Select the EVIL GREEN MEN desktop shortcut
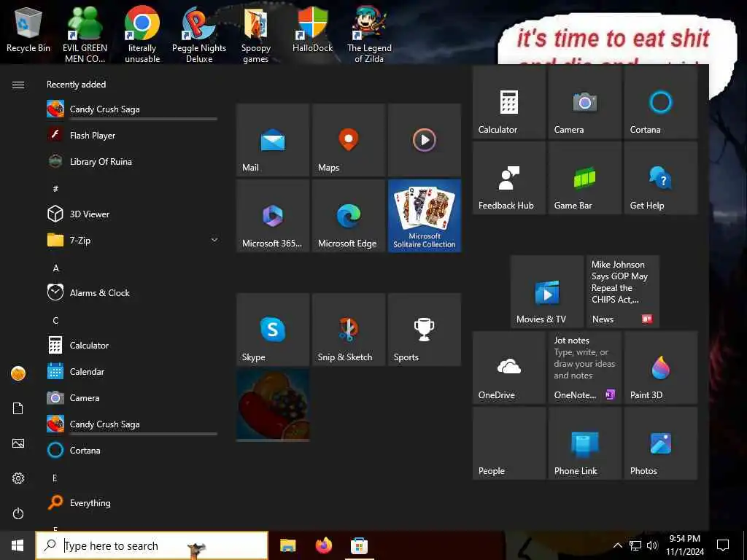This screenshot has width=747, height=560. (x=85, y=34)
